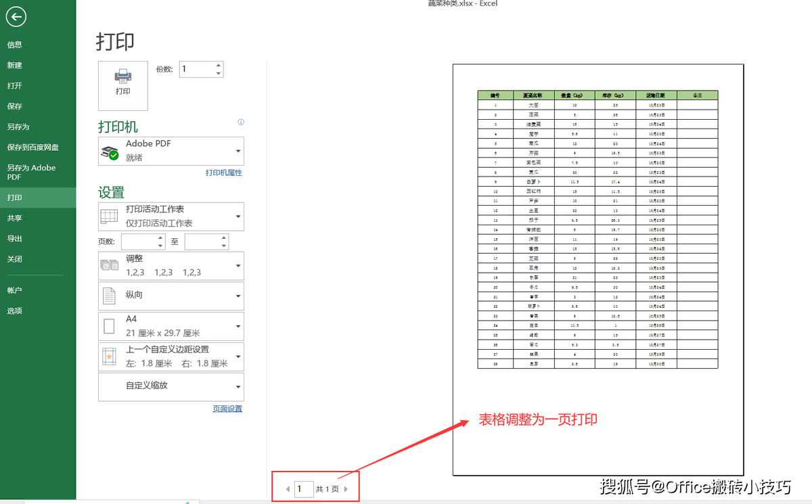Viewport: 812px width, 504px height.
Task: Open the 自定义缩放 scaling dropdown
Action: pos(171,386)
